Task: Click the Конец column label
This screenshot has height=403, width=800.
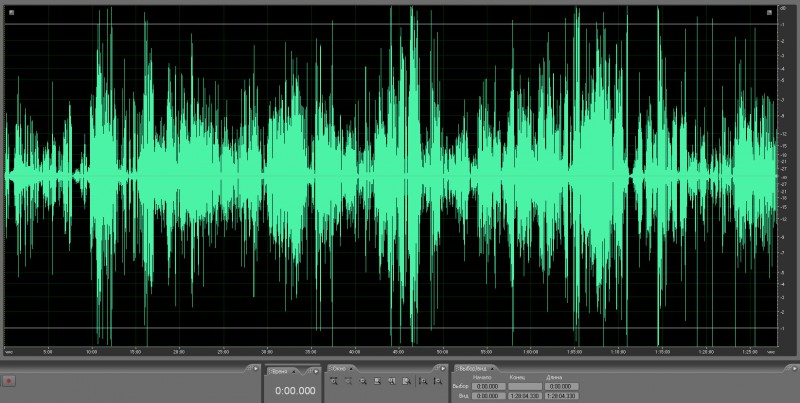Action: pos(517,377)
